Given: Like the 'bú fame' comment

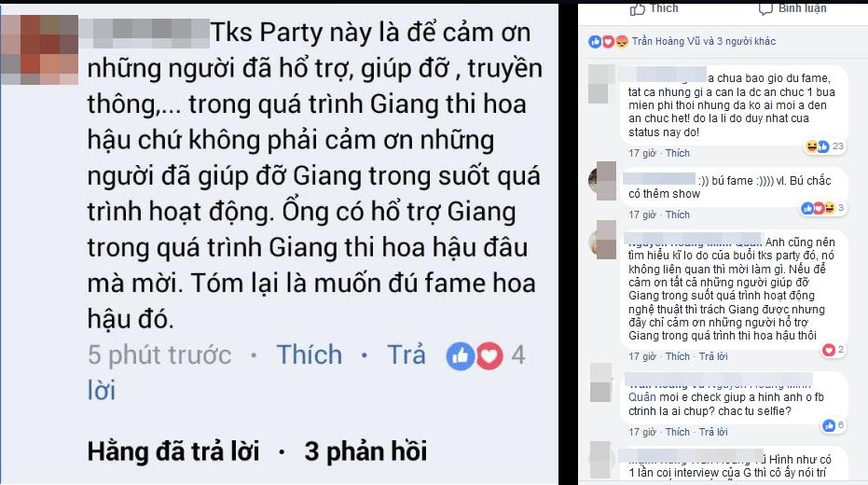Looking at the screenshot, I should pos(677,215).
